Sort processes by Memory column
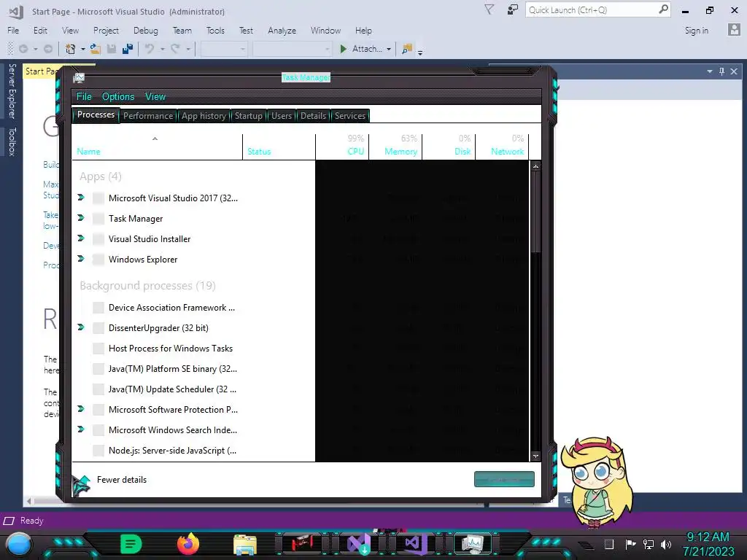Viewport: 747px width, 560px height. 396,146
